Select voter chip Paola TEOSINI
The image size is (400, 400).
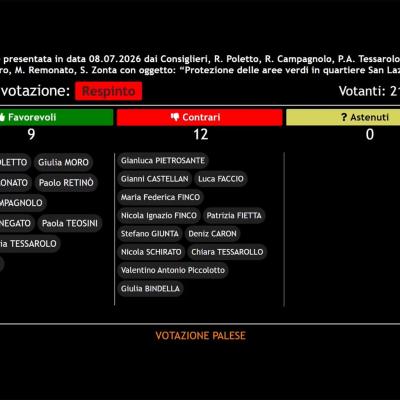70,223
